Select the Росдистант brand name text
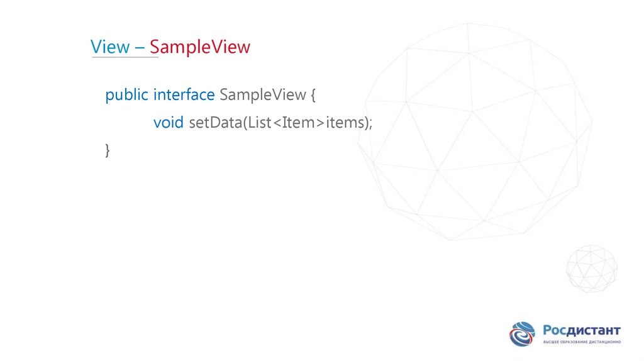The height and width of the screenshot is (361, 644). [582, 330]
